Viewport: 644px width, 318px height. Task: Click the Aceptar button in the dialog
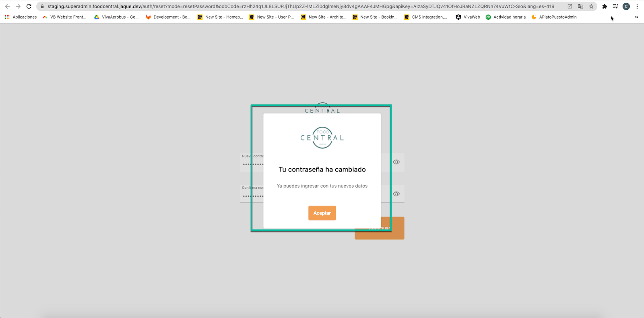click(322, 213)
